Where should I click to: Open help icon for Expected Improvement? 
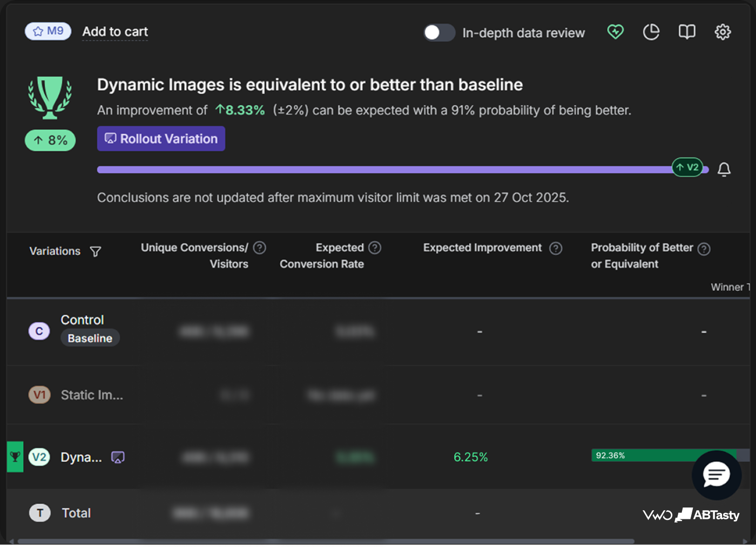(556, 248)
